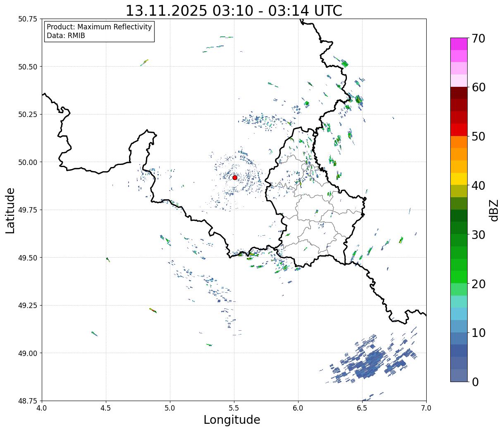
Task: Click the colorbar tick label 10
Action: pyautogui.click(x=478, y=333)
